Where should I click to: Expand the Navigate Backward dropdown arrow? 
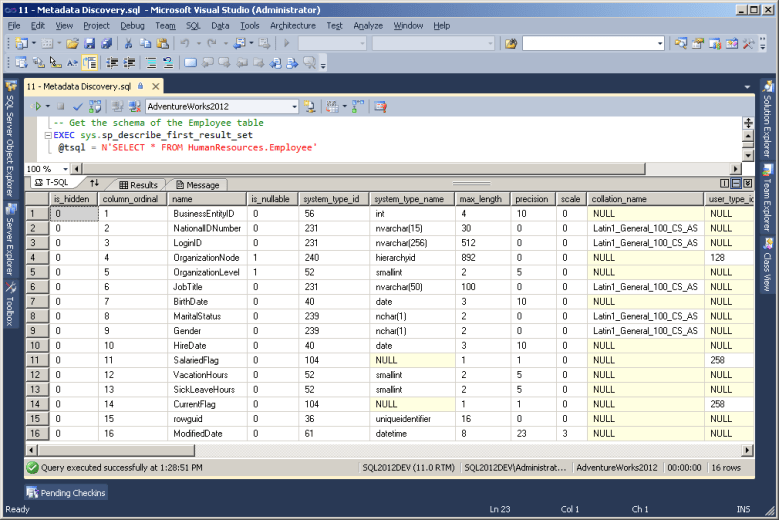[x=251, y=44]
